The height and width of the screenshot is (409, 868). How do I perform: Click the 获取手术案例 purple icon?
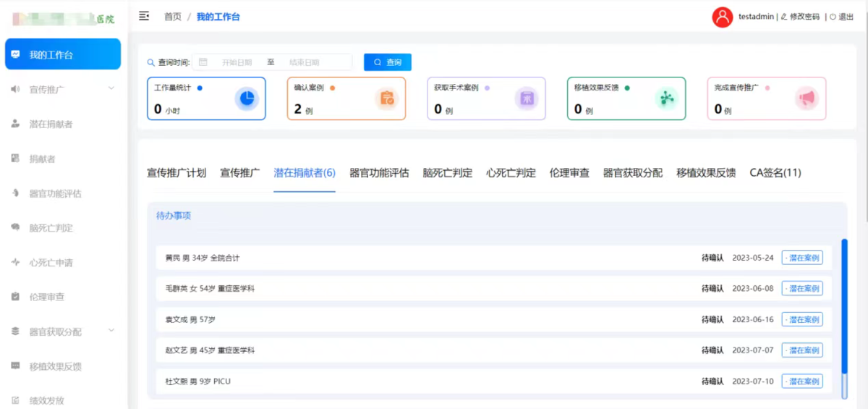point(527,98)
